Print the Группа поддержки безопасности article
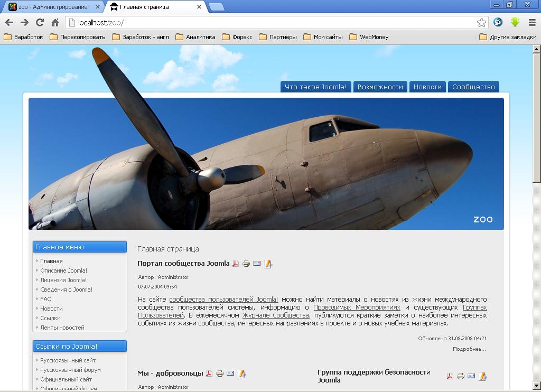Image resolution: width=541 pixels, height=392 pixels. coord(461,377)
